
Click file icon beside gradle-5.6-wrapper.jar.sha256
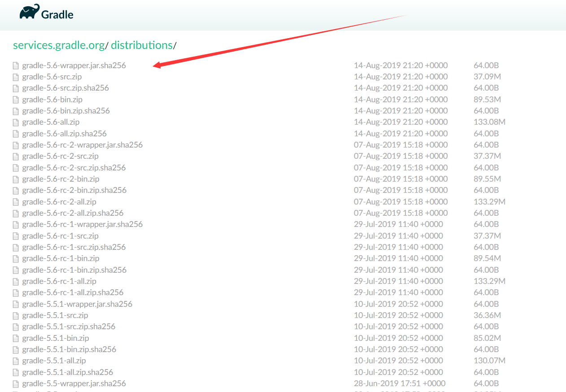[16, 65]
